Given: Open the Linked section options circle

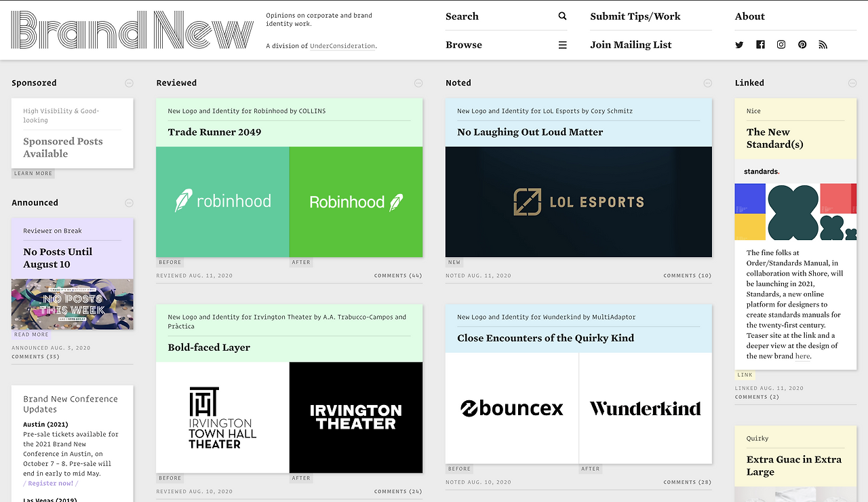Looking at the screenshot, I should [x=852, y=83].
